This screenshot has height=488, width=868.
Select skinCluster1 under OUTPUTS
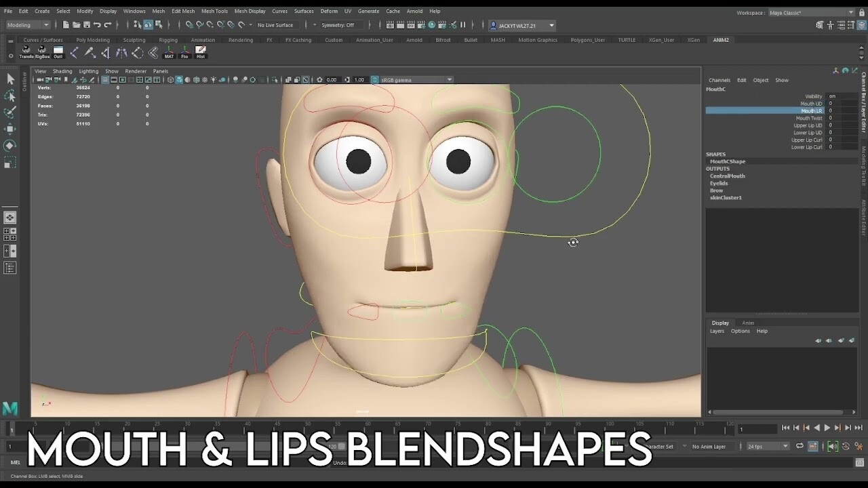[727, 197]
